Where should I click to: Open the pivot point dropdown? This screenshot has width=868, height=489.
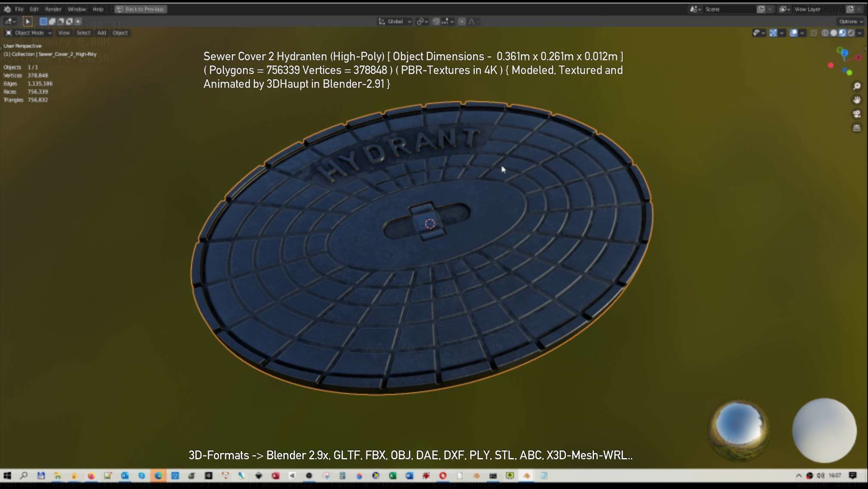click(x=422, y=22)
